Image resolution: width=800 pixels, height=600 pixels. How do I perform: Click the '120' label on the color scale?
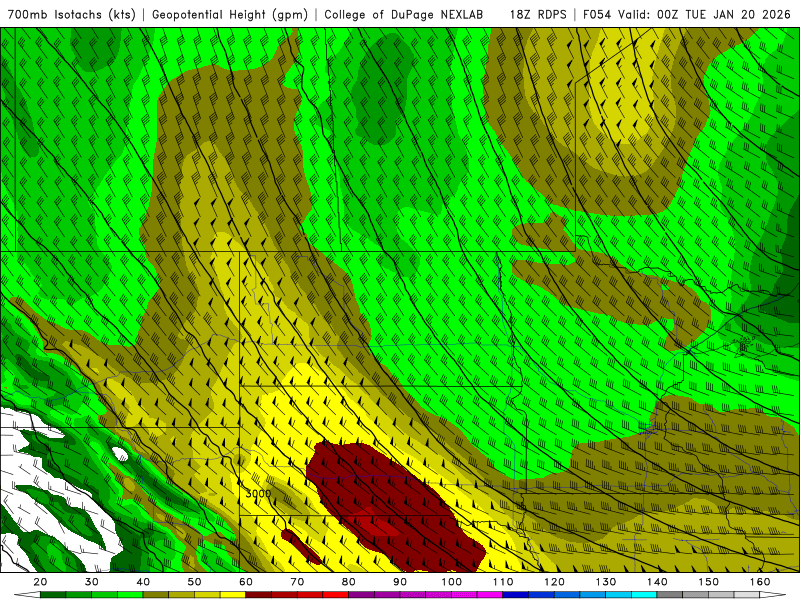pyautogui.click(x=555, y=582)
